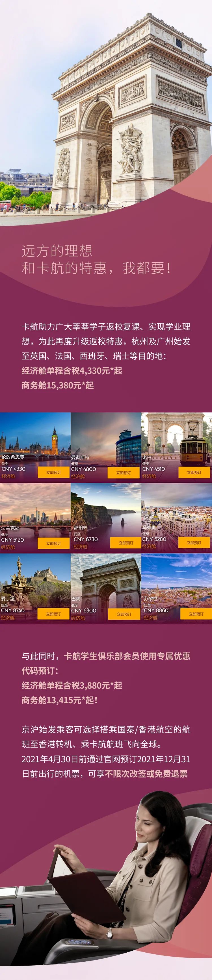Book the Milan CNY 4510 fare
The width and height of the screenshot is (212, 980).
click(194, 473)
